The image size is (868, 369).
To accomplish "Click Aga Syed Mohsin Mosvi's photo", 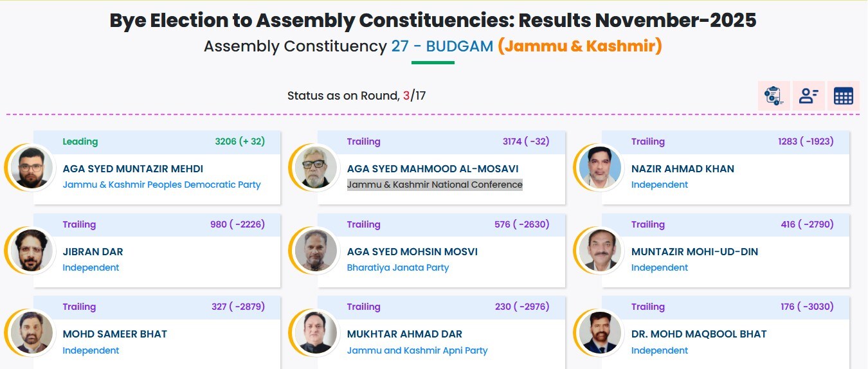I will pos(316,250).
